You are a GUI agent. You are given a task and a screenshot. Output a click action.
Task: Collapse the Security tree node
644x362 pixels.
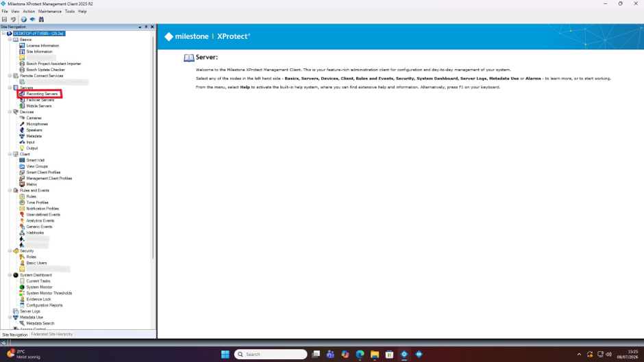[x=10, y=250]
